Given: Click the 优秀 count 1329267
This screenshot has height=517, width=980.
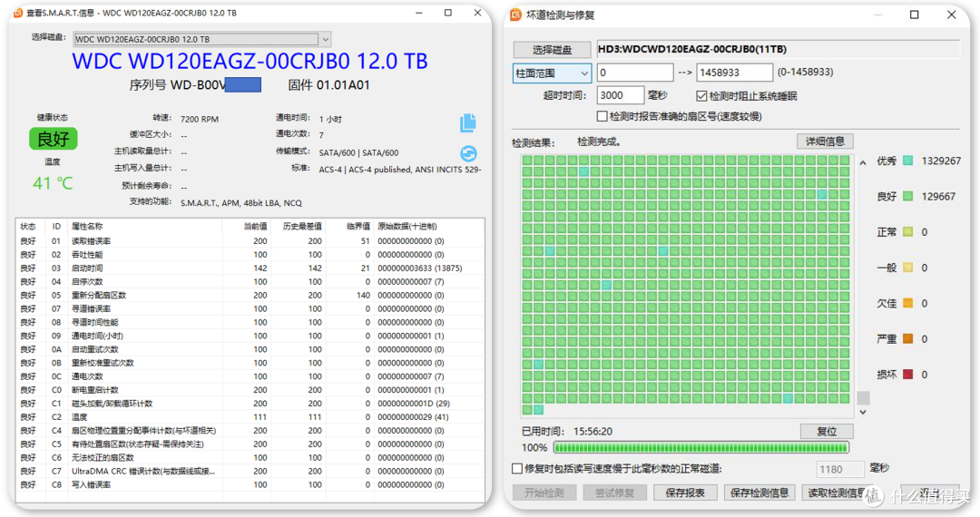Looking at the screenshot, I should (x=941, y=161).
